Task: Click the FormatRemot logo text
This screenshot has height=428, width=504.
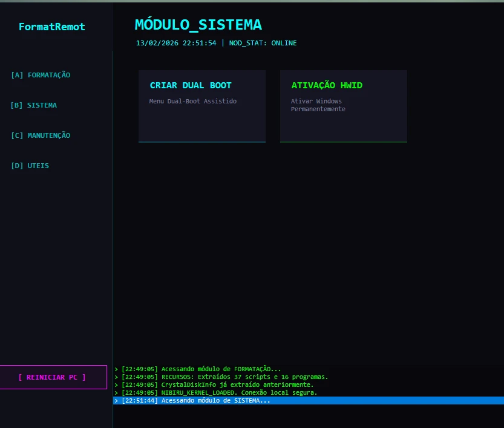Action: (x=52, y=27)
